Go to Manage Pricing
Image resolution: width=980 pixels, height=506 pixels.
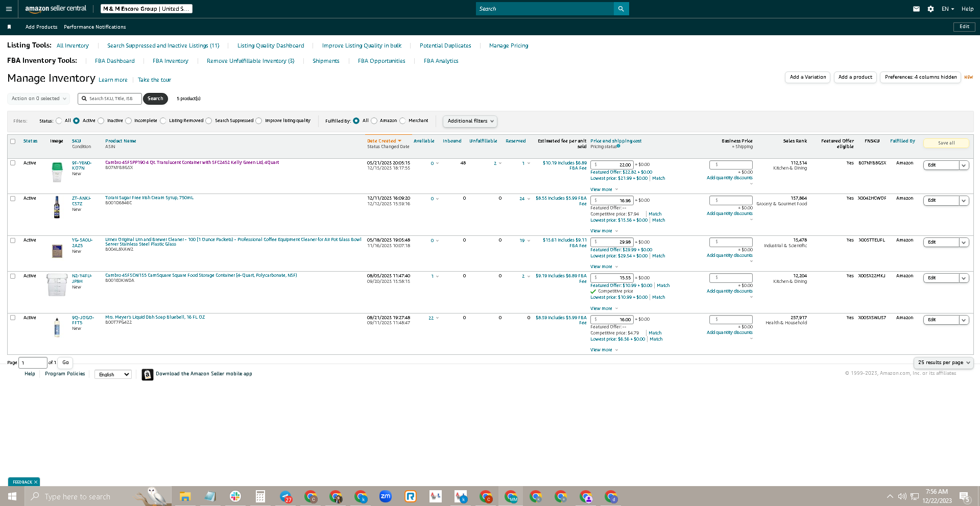point(509,46)
